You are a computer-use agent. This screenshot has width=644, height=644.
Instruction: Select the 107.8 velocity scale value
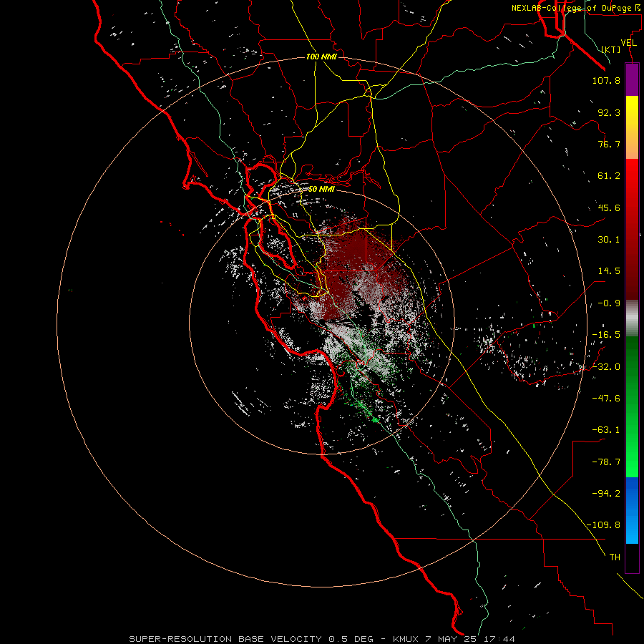click(x=606, y=80)
